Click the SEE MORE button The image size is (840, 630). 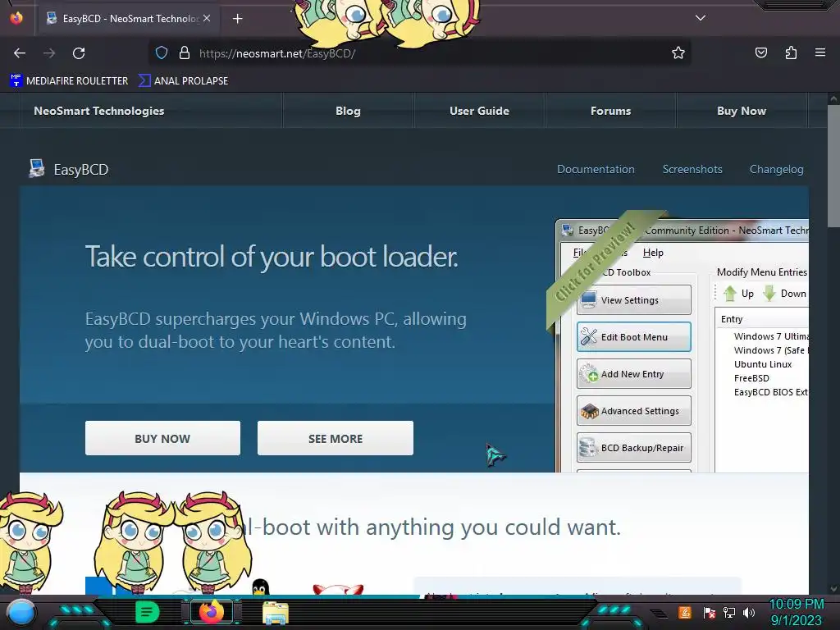(x=336, y=438)
